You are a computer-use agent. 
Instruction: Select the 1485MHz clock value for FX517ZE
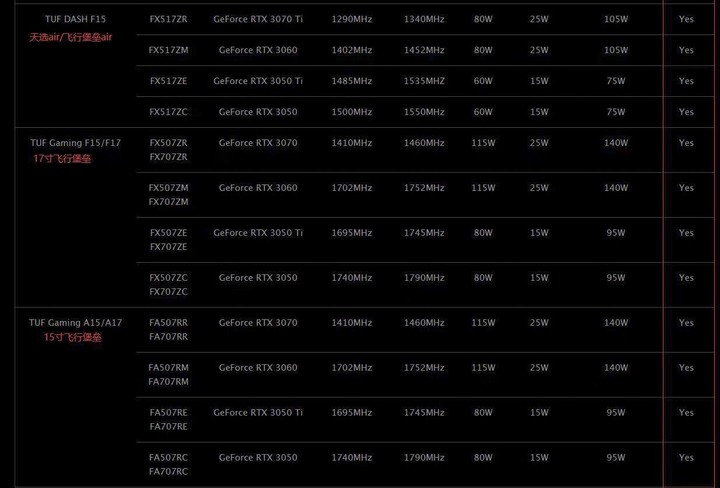pos(352,81)
